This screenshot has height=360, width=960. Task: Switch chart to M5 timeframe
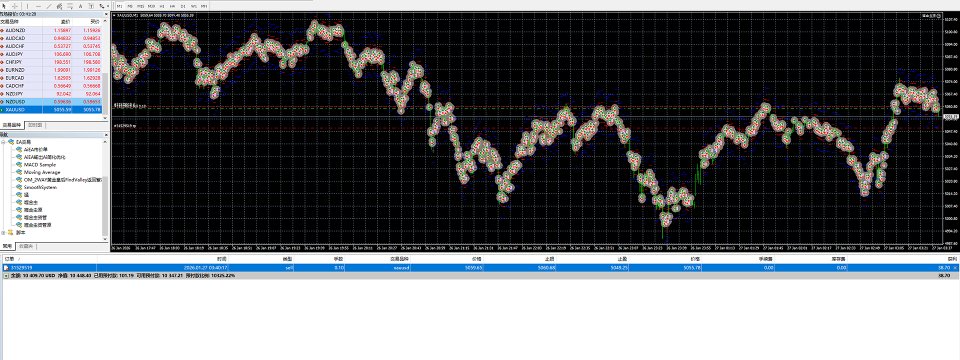130,6
